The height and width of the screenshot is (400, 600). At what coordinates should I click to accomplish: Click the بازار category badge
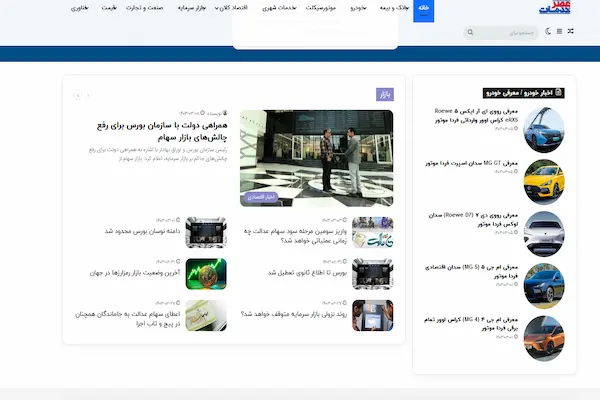click(384, 94)
